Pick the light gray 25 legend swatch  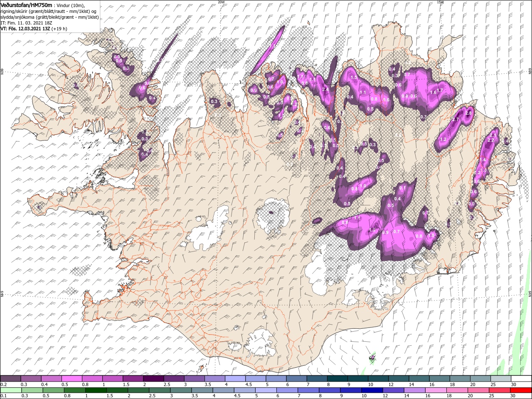pyautogui.click(x=500, y=378)
